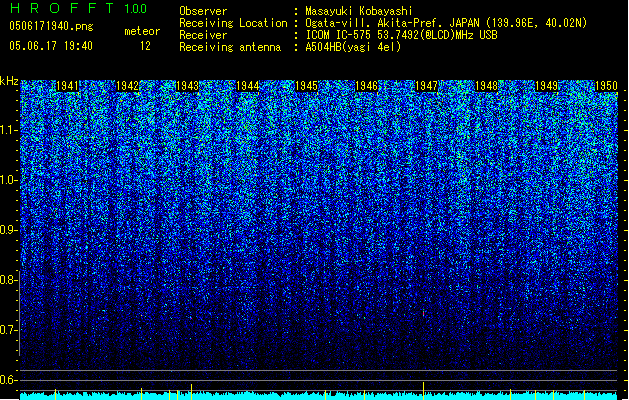Click the 0.6 frequency axis label
The width and height of the screenshot is (629, 400).
tap(8, 380)
